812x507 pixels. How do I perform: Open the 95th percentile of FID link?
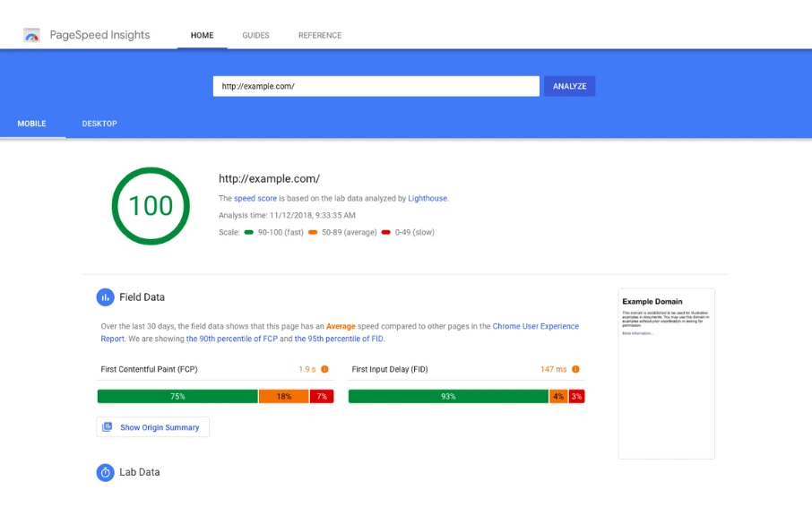pyautogui.click(x=339, y=339)
